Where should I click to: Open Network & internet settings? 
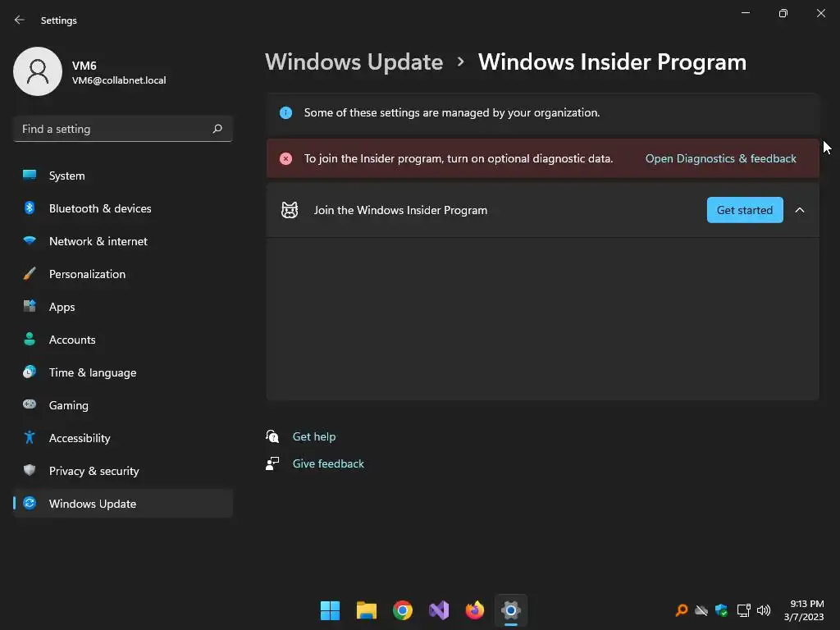tap(123, 241)
